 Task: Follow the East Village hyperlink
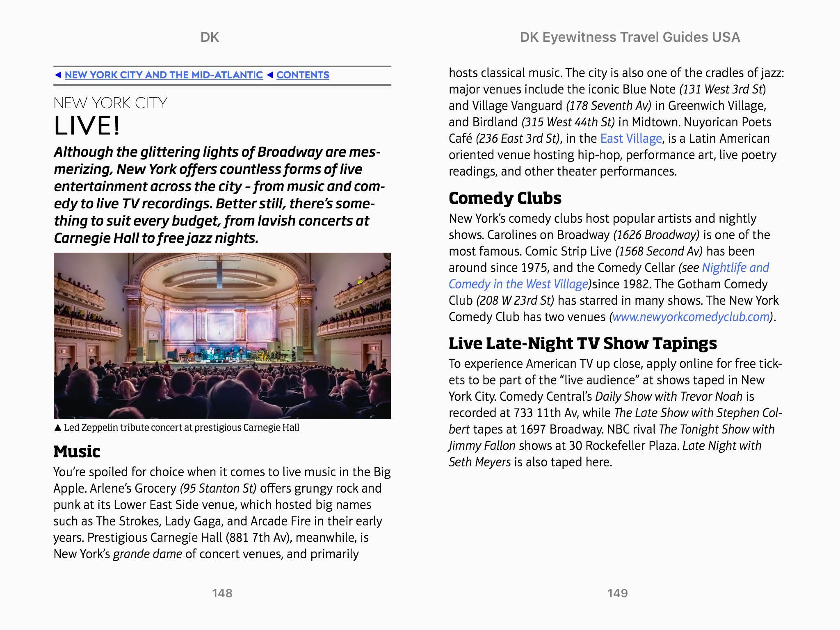tap(631, 139)
